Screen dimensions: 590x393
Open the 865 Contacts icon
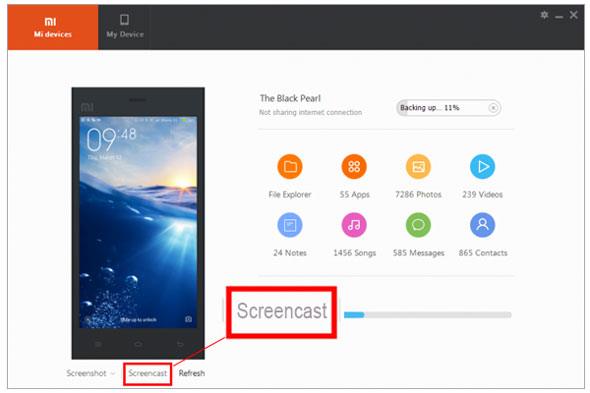coord(482,225)
